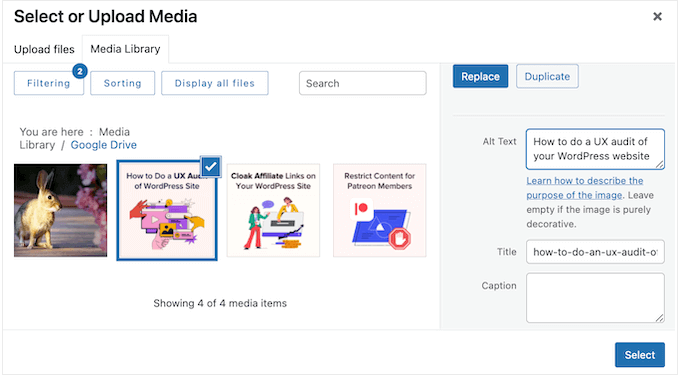Switch to the Media Library tab

[125, 49]
